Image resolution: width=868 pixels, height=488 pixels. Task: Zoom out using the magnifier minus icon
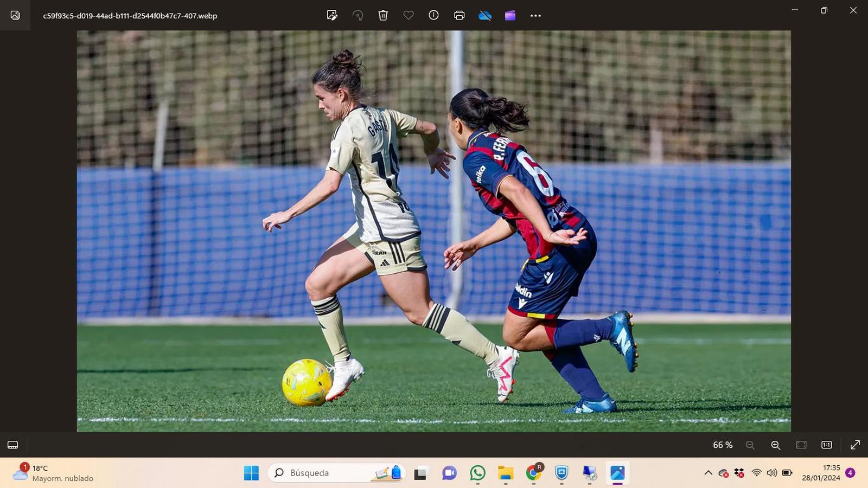pos(750,445)
